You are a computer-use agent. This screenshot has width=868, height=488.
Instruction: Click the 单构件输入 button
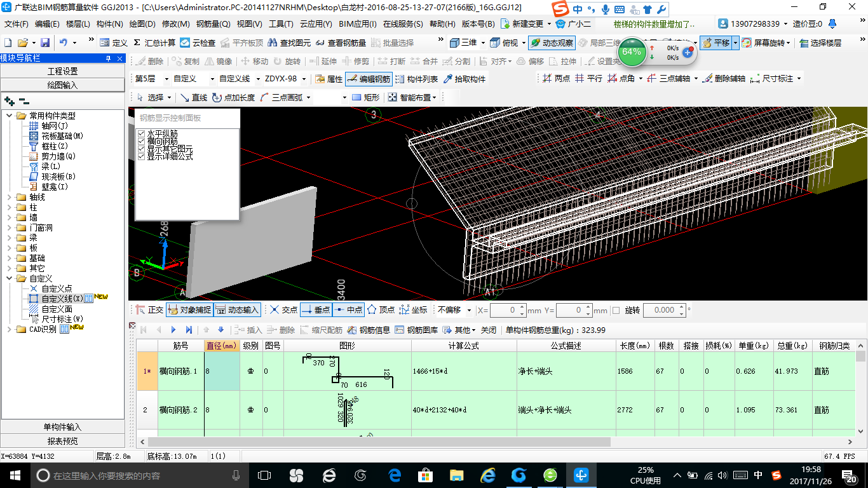(x=62, y=427)
